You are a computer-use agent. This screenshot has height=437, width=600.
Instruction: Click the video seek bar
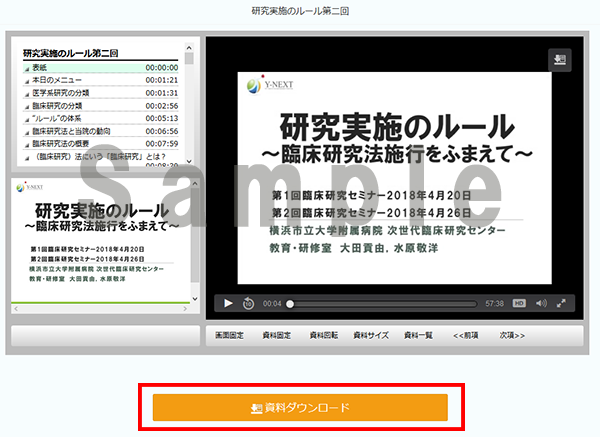(x=380, y=303)
